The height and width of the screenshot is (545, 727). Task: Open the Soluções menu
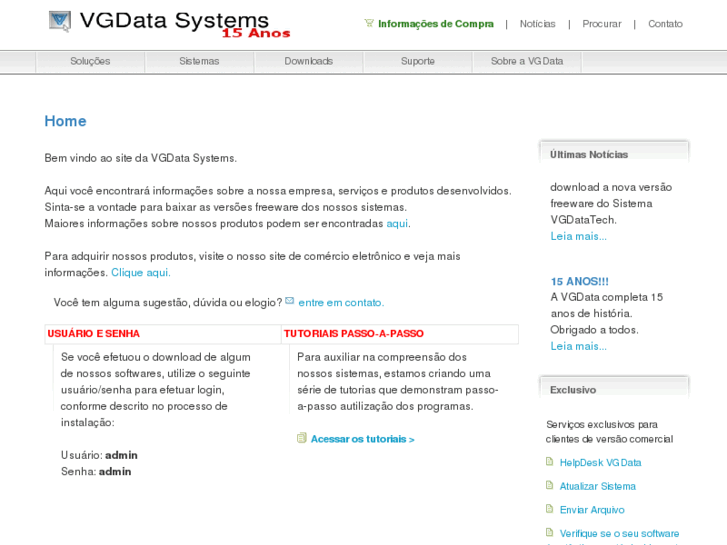click(x=90, y=61)
